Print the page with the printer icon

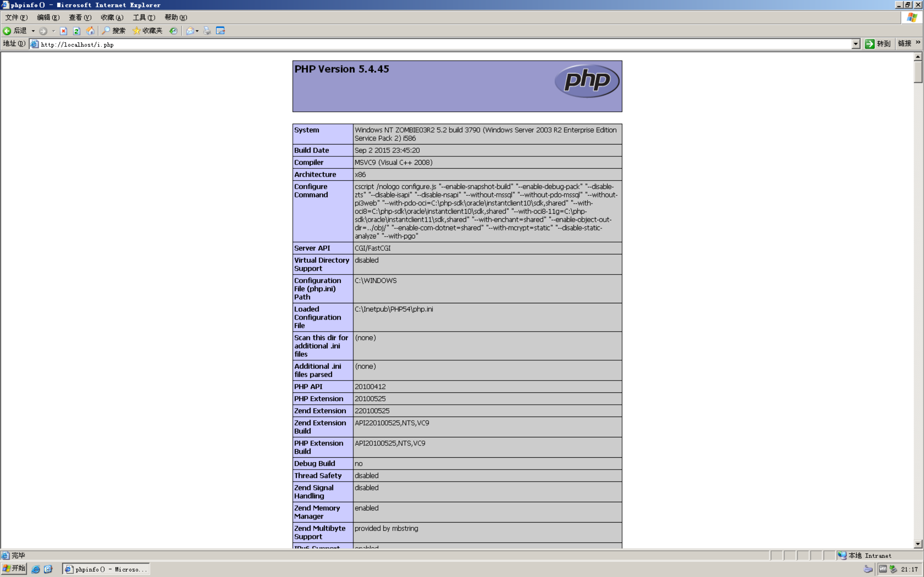coord(207,31)
